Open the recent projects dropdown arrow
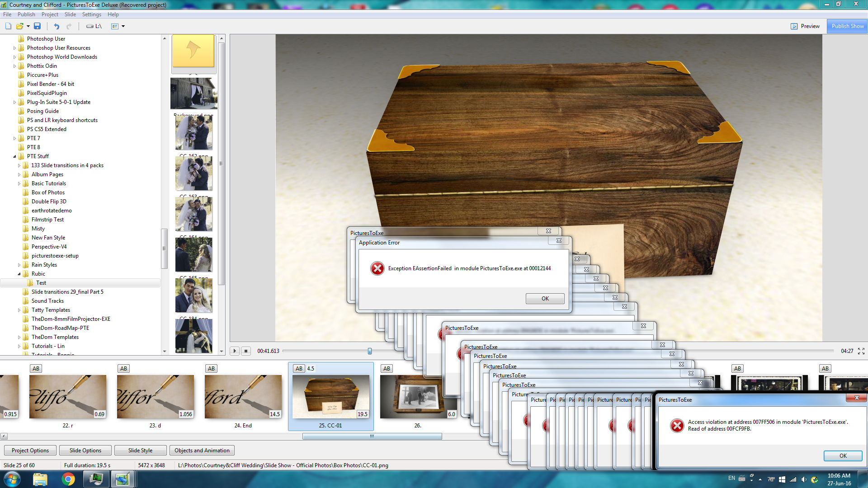The image size is (868, 488). [x=28, y=26]
